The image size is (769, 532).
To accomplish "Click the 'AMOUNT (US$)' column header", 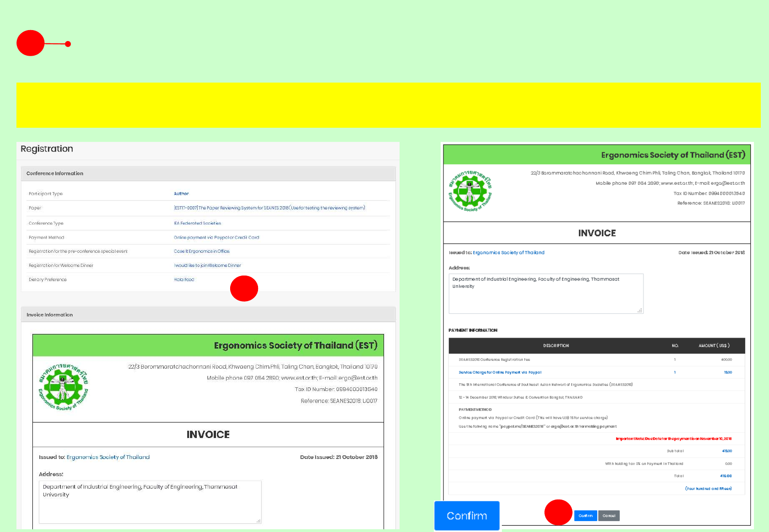I will point(714,345).
